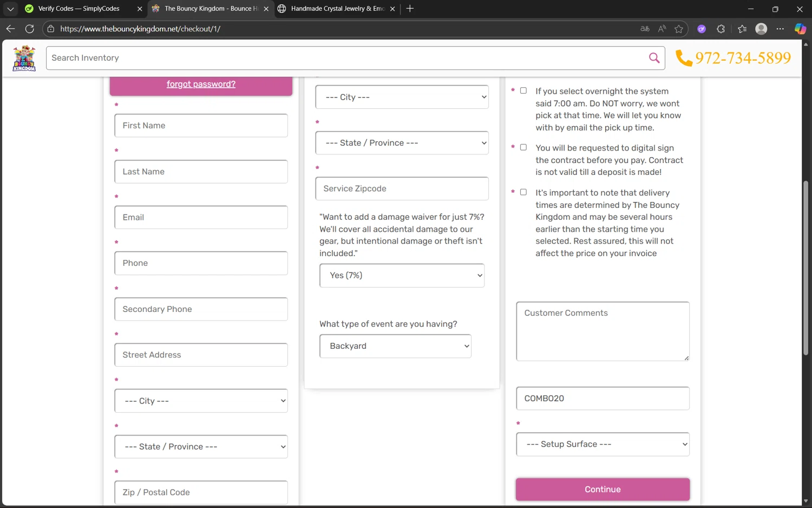Viewport: 812px width, 508px height.
Task: Add this page to favorites
Action: (679, 29)
